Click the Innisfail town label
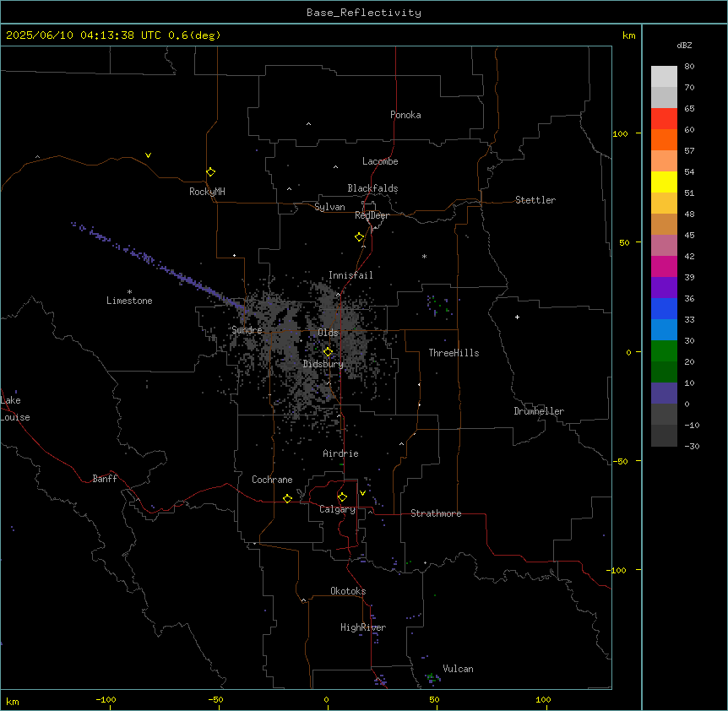 350,275
